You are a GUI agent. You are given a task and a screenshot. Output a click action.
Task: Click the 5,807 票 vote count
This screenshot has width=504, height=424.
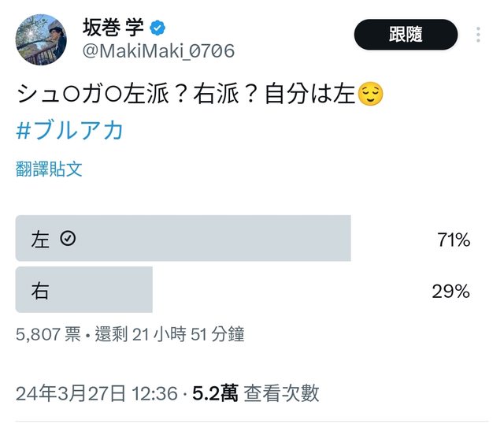[48, 334]
